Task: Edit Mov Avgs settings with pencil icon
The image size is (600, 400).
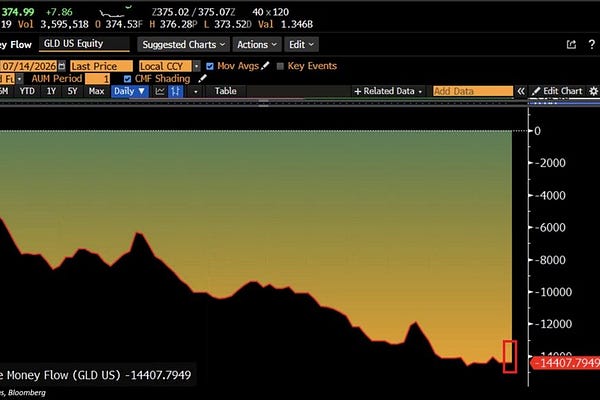Action: [265, 66]
